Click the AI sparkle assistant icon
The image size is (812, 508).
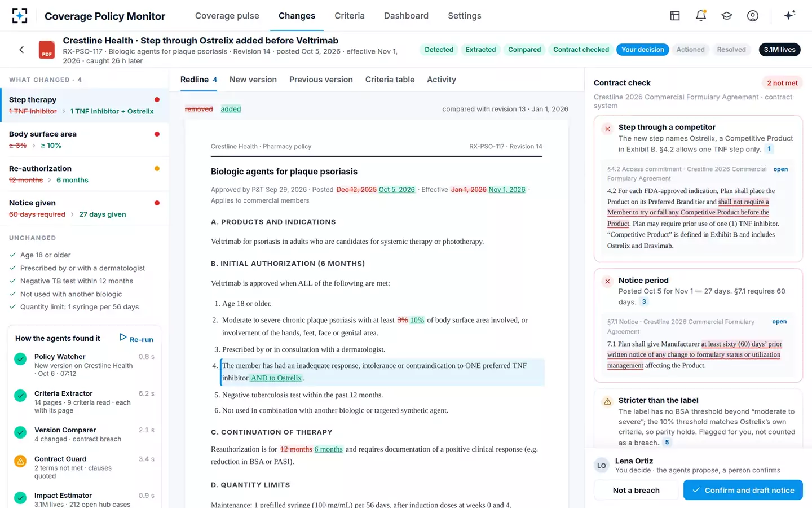[x=789, y=15]
